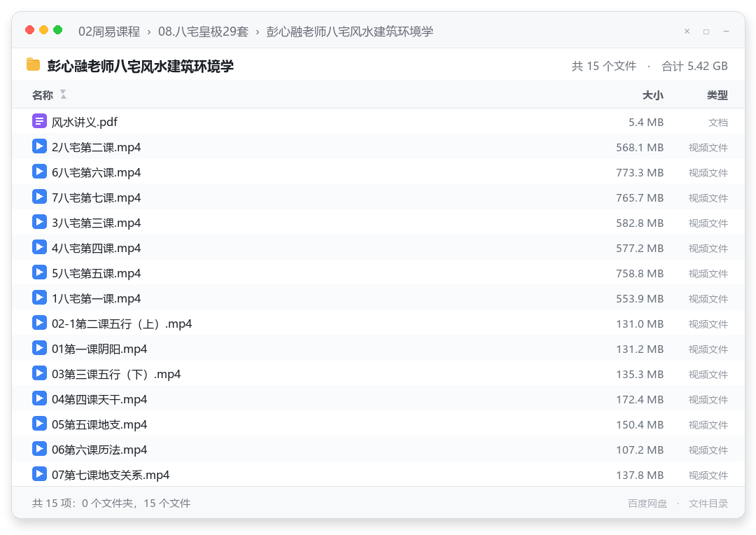Click the video icon beside 7八宅第七课.mp4
Screen dimensions: 756x535
pos(39,197)
